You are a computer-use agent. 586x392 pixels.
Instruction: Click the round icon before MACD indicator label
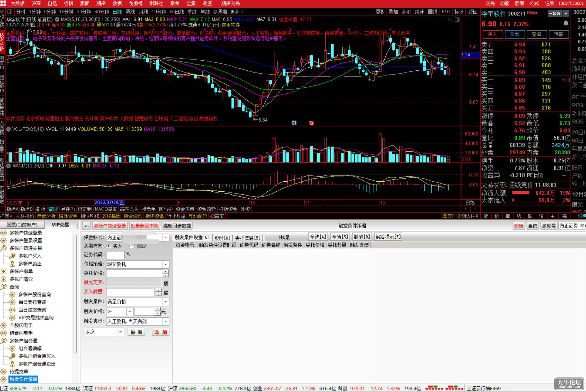point(8,166)
